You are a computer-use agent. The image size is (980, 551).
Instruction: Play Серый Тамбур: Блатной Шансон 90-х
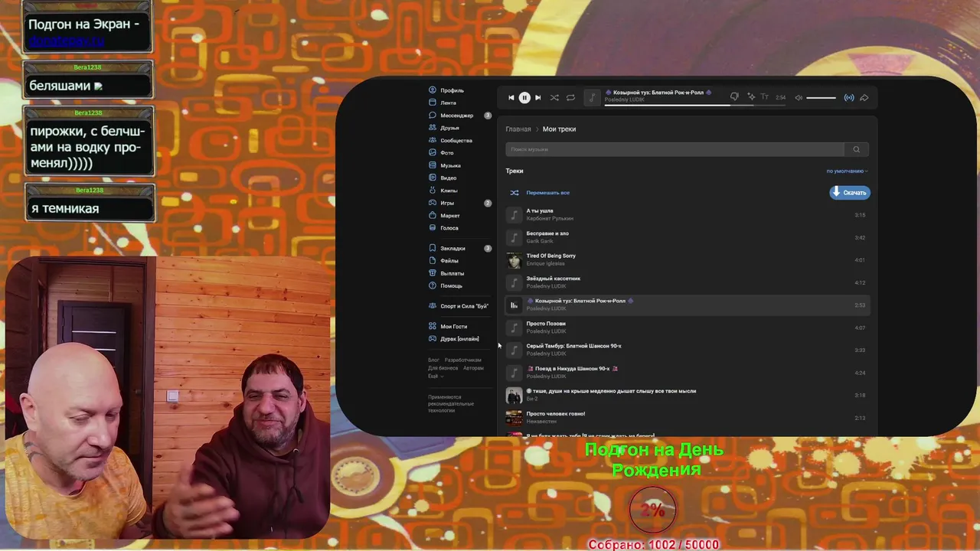point(687,350)
